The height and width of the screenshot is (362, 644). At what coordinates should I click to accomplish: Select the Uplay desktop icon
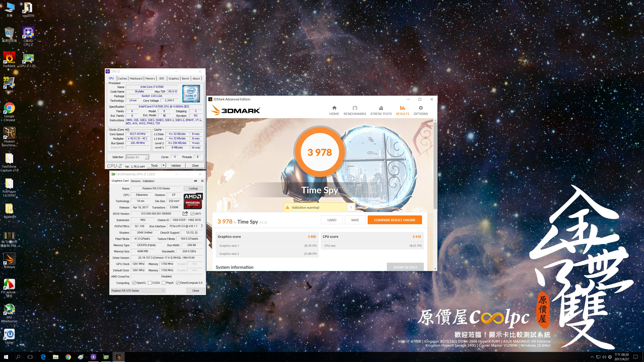point(9,337)
